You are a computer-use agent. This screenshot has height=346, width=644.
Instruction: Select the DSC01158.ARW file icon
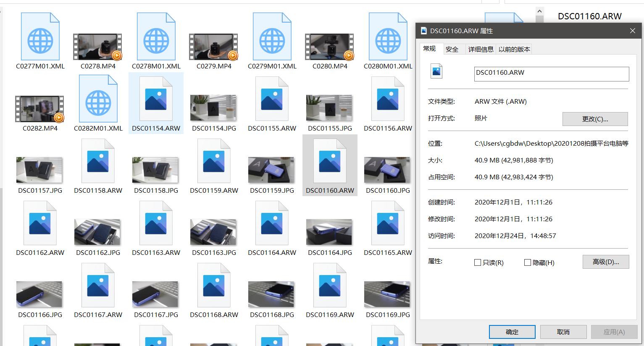[x=97, y=161]
